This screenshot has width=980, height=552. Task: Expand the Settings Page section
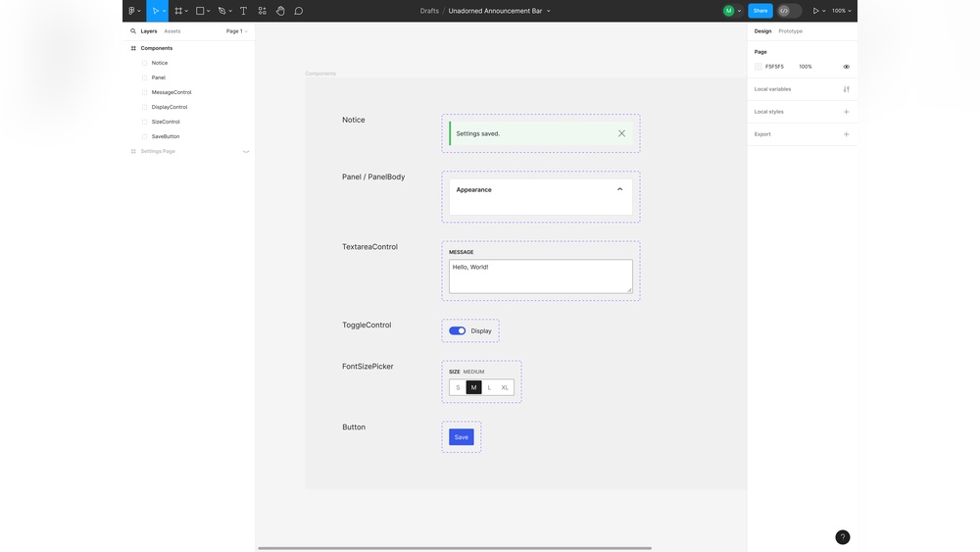[246, 151]
